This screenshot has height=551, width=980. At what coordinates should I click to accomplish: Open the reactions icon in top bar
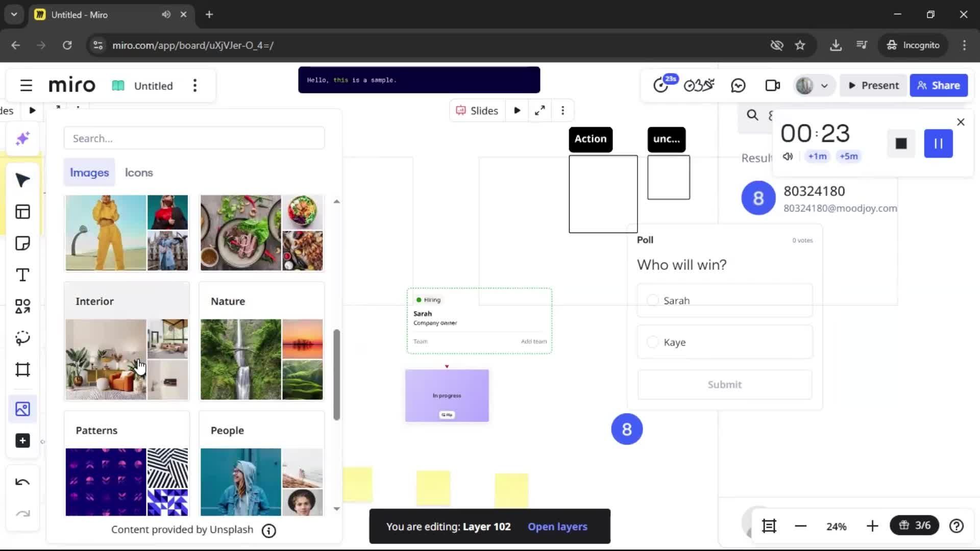[x=699, y=85]
